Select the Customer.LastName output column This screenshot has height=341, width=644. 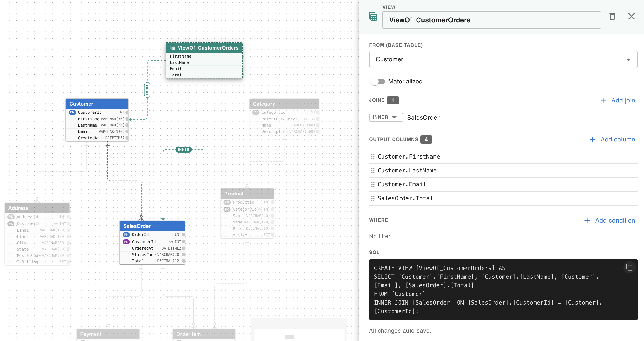point(503,170)
